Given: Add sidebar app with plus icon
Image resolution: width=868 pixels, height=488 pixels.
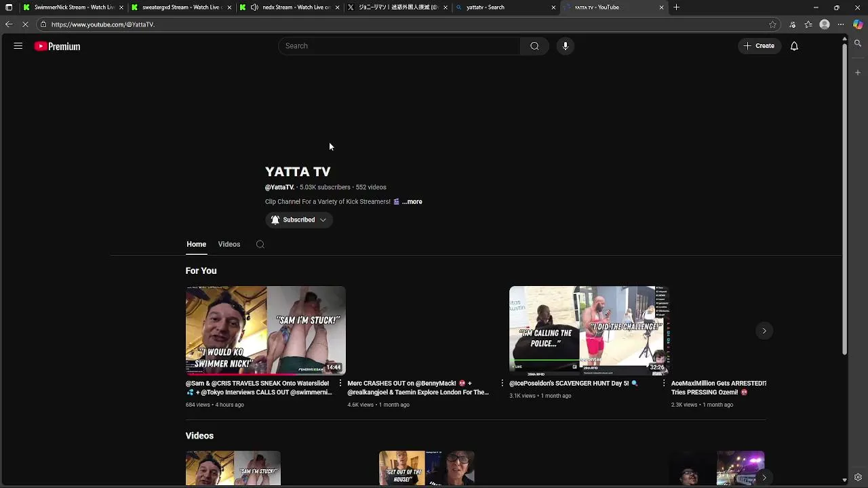Looking at the screenshot, I should (858, 73).
